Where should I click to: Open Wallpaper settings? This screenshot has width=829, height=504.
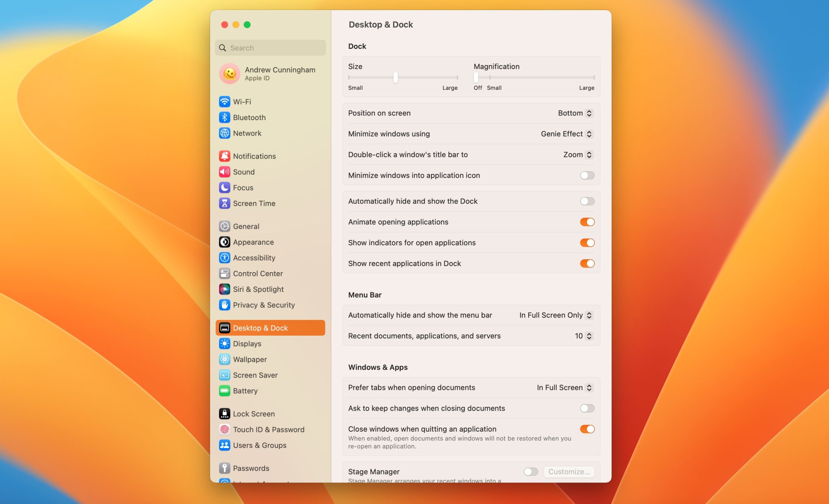249,359
